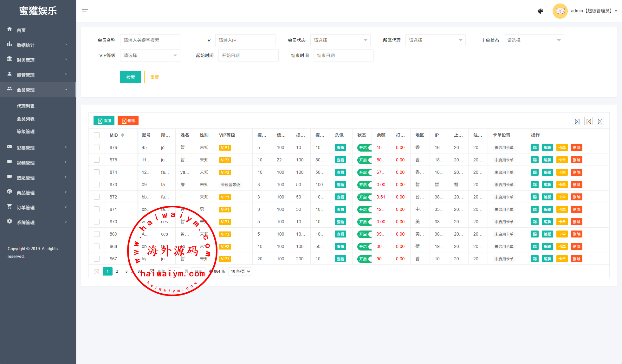Check the row checkbox for MID 876

pyautogui.click(x=97, y=147)
